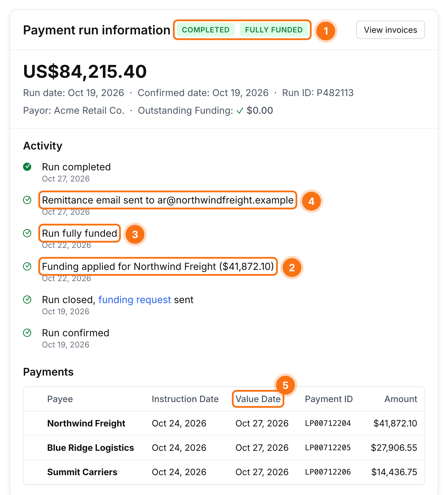Select the Instruction Date column header
Viewport: 448px width, 495px height.
(185, 399)
